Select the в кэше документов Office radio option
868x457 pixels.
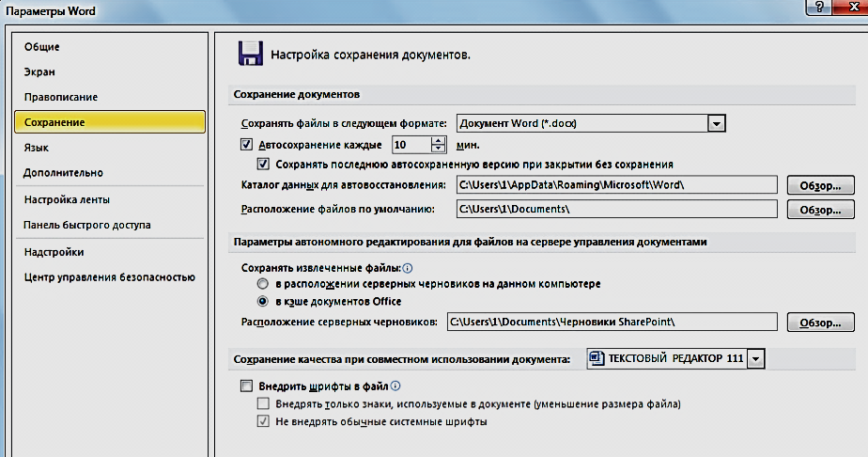[x=263, y=302]
